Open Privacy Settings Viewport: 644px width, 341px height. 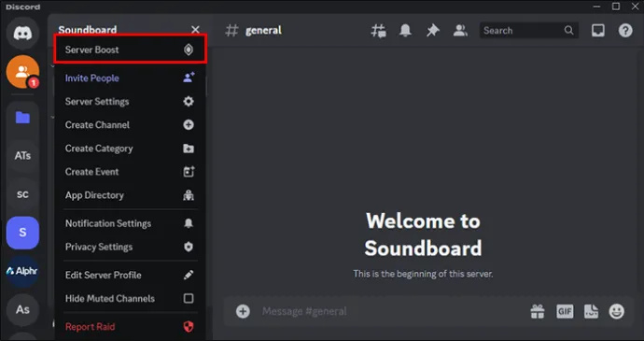pyautogui.click(x=130, y=247)
